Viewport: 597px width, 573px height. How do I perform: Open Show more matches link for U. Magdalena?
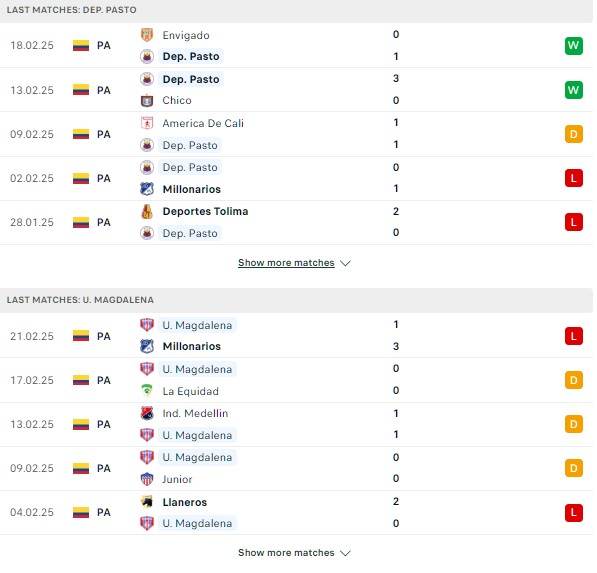tap(286, 552)
